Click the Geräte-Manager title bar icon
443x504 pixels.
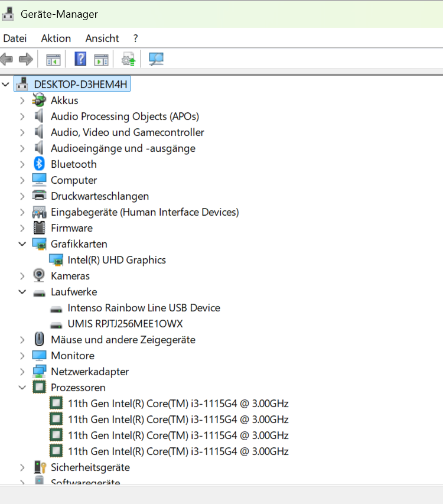click(x=8, y=14)
